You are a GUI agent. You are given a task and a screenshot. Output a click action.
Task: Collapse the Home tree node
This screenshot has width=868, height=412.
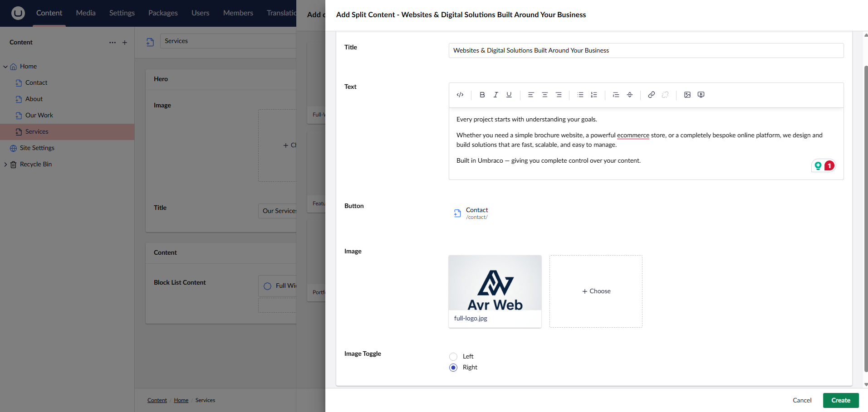[x=5, y=67]
